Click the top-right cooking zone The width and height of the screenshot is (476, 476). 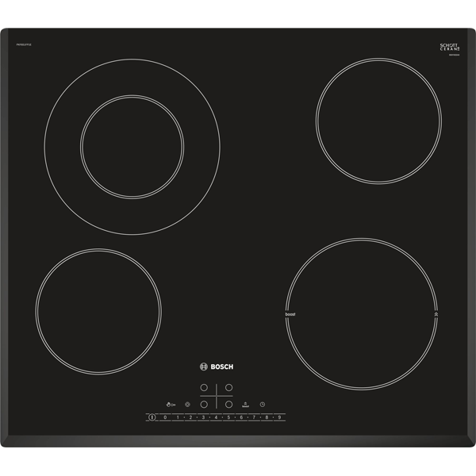[378, 121]
